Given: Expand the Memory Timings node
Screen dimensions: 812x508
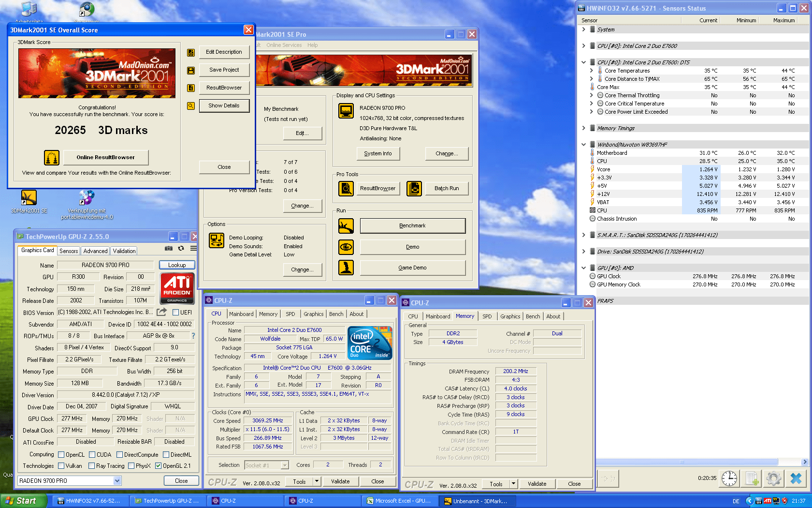Looking at the screenshot, I should coord(584,128).
